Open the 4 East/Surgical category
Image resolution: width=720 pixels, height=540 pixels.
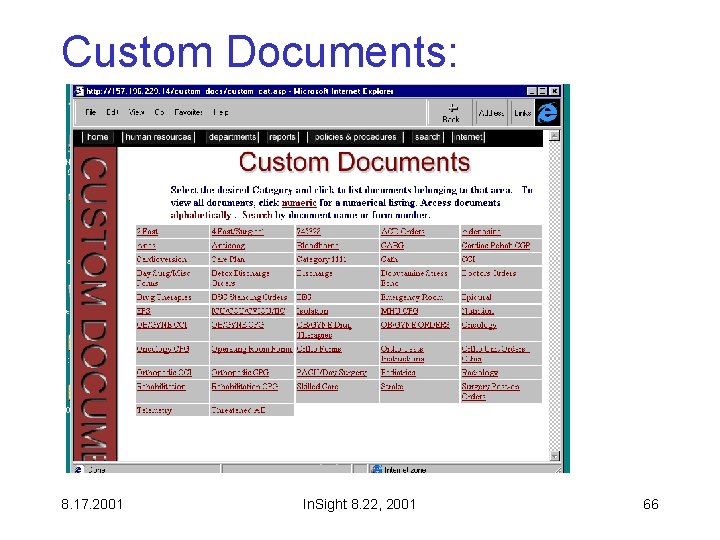tap(237, 231)
